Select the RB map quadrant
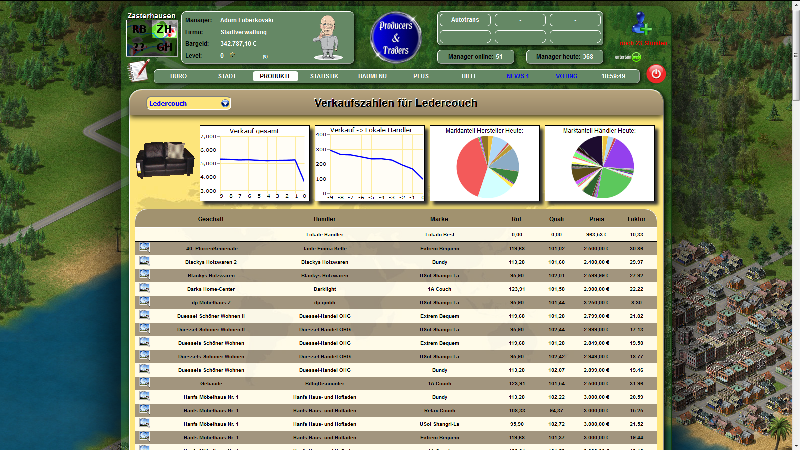 pos(139,29)
